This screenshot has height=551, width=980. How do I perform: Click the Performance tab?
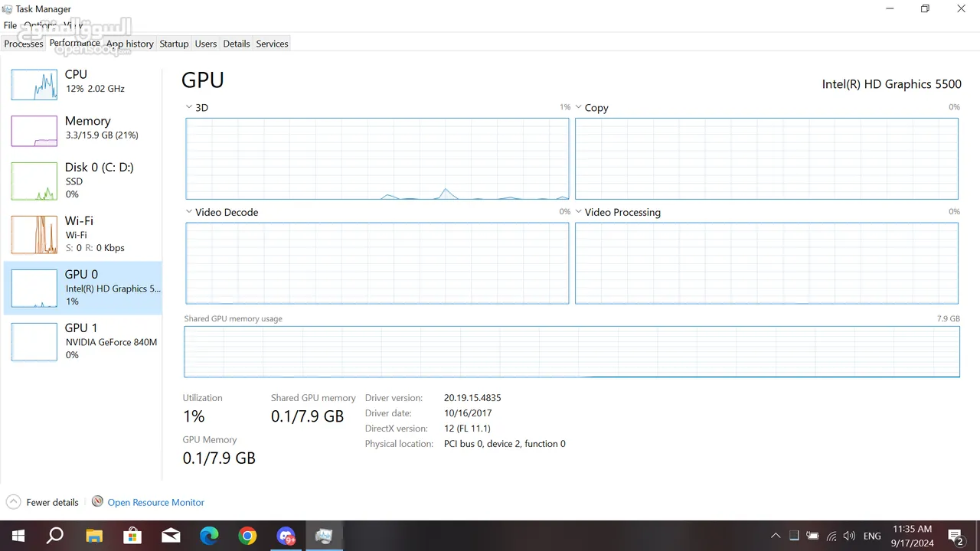pos(75,43)
